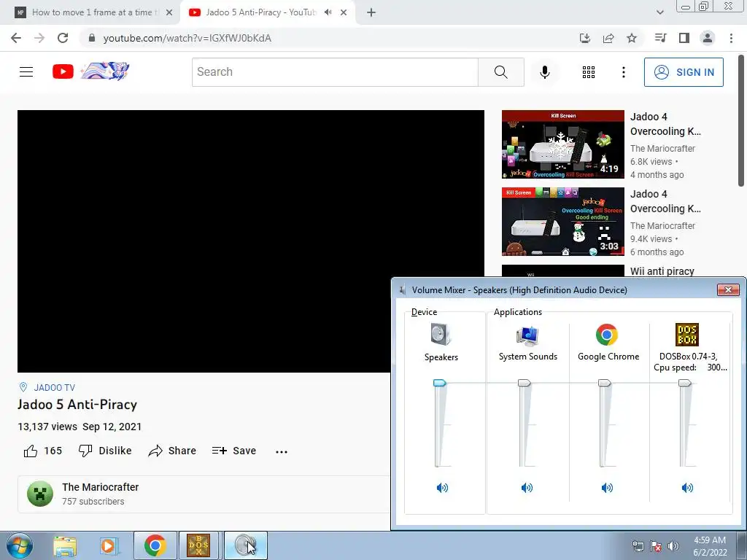
Task: Click the Volume Mixer taskbar button
Action: [246, 545]
